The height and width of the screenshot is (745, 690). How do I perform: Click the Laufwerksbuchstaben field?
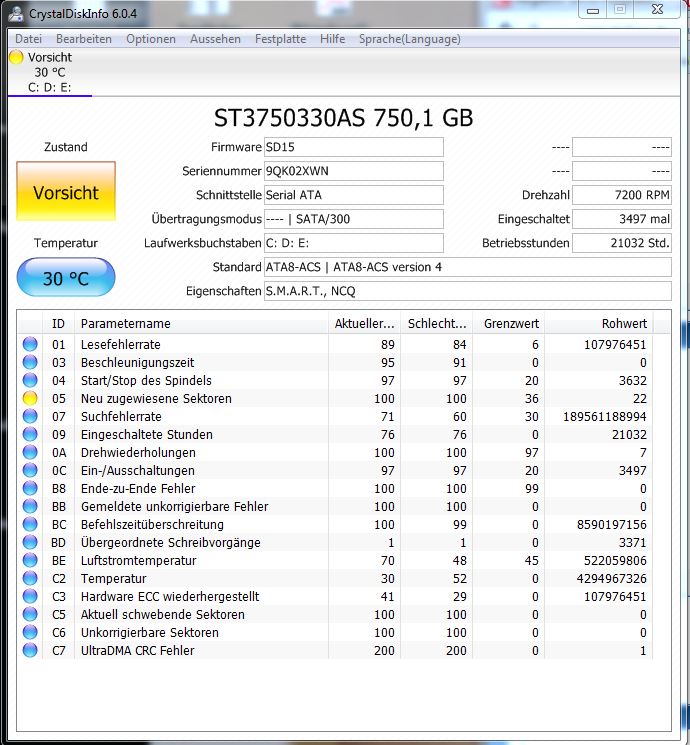pos(354,243)
